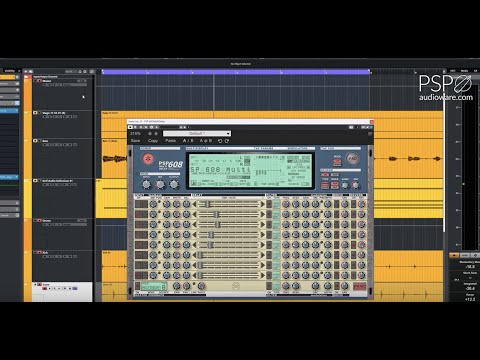Click the second tap's delay time slider handle
The width and height of the screenshot is (480, 360).
216,214
